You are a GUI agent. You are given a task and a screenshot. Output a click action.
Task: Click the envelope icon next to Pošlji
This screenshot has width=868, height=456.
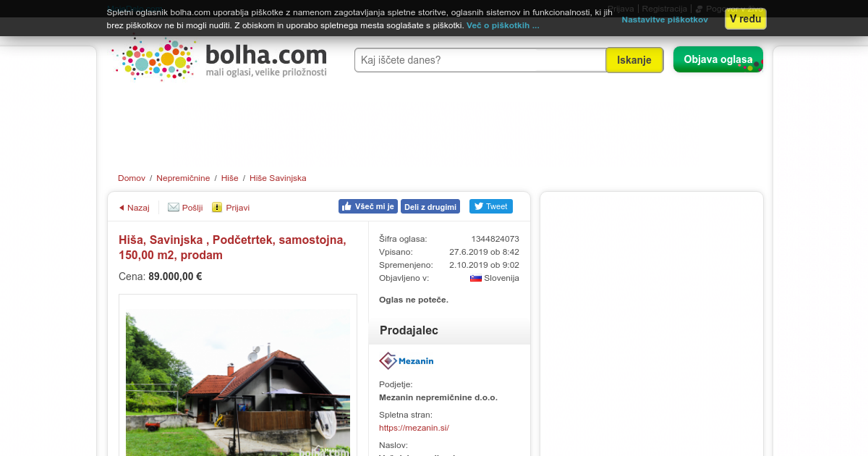[174, 207]
